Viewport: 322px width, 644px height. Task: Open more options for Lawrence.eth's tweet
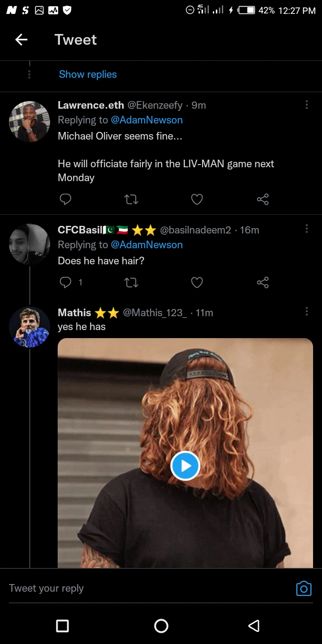click(x=306, y=105)
